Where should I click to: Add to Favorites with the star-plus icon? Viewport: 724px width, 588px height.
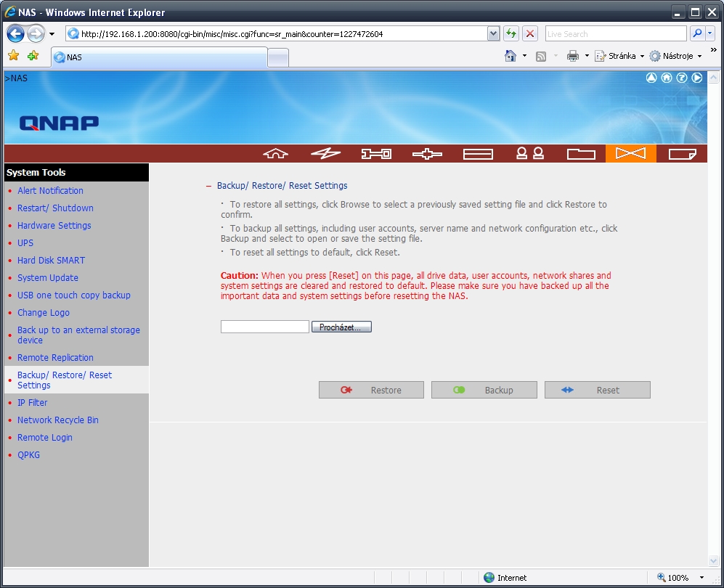pos(33,56)
